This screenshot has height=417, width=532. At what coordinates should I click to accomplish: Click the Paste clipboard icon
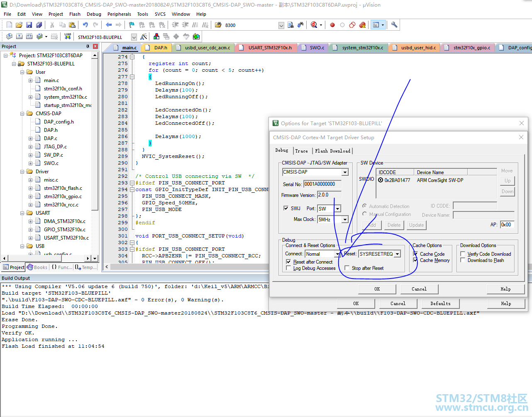pos(72,25)
